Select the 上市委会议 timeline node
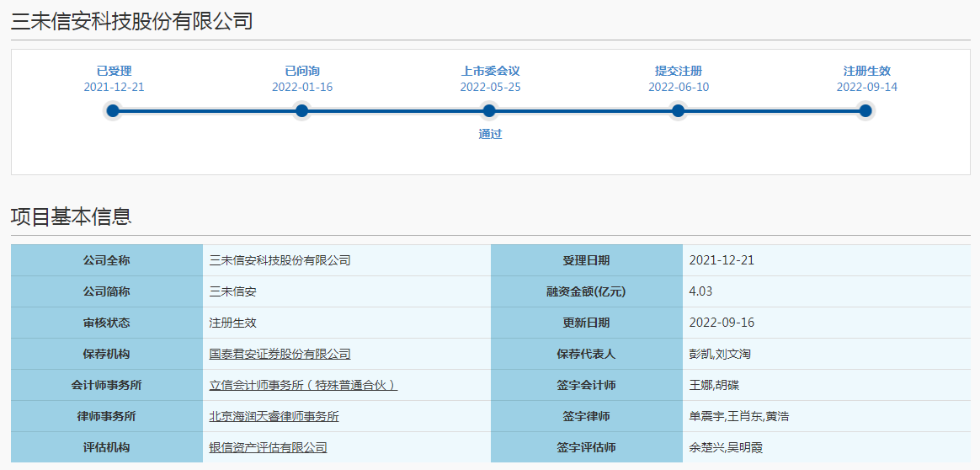 tap(489, 110)
